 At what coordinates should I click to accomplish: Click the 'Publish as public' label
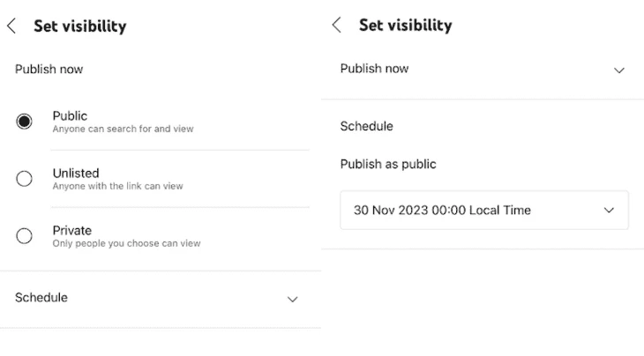pyautogui.click(x=388, y=164)
